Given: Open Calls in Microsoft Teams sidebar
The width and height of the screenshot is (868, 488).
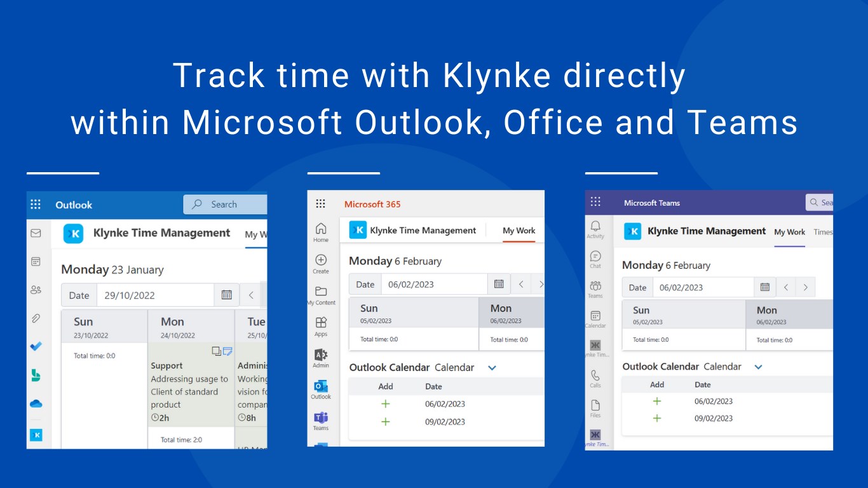Looking at the screenshot, I should 595,379.
